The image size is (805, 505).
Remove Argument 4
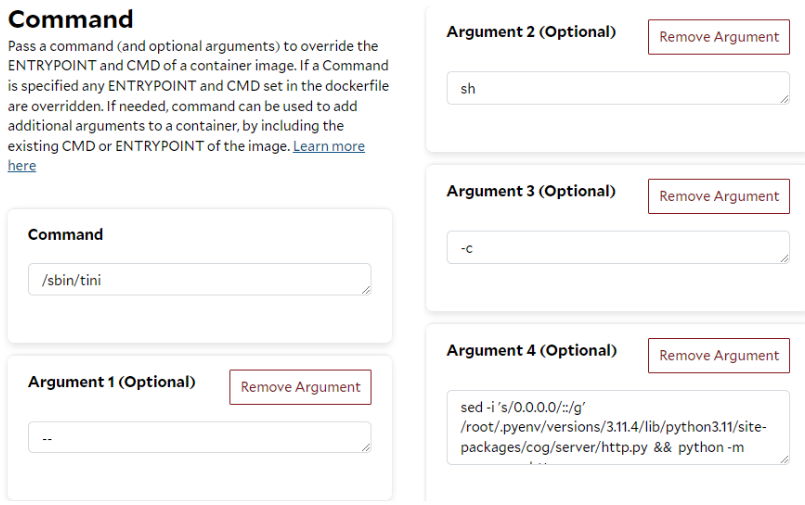pos(719,355)
